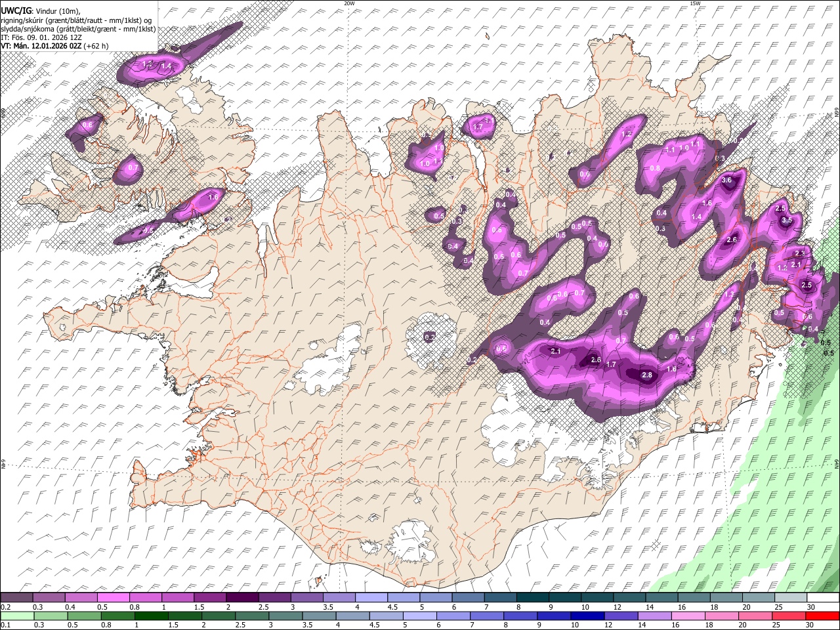840x630 pixels.
Task: Click the pale green swatch above 0.1 in the lower legend
Action: pyautogui.click(x=17, y=616)
